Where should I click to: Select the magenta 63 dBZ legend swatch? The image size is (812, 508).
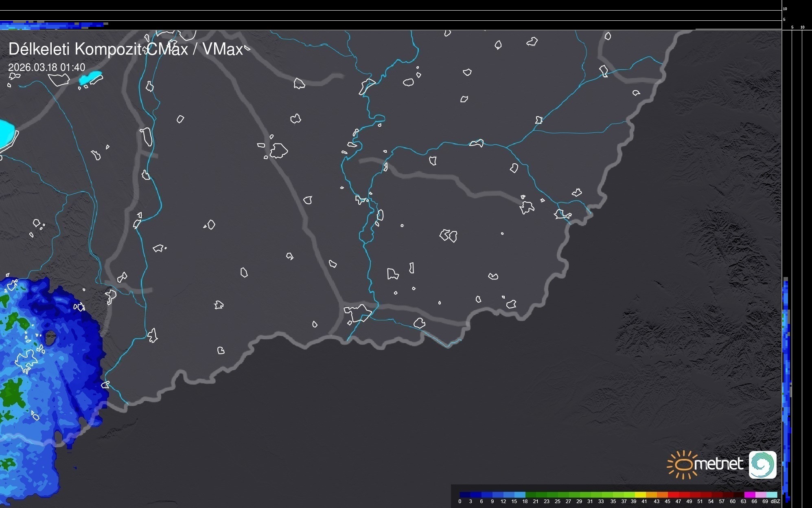(x=749, y=495)
